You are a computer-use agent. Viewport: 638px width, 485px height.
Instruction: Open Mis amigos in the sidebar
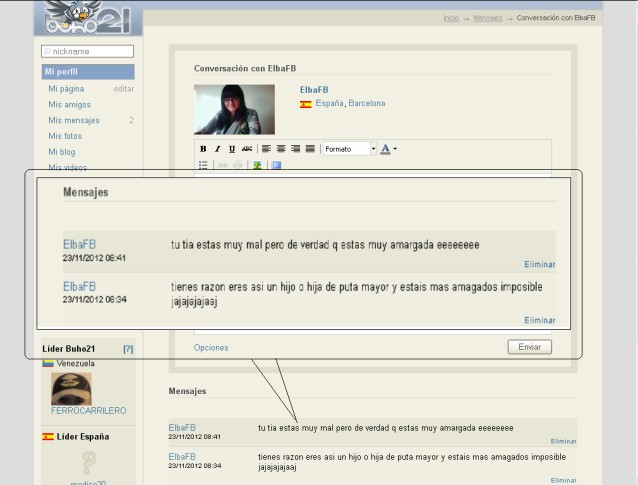pos(70,104)
